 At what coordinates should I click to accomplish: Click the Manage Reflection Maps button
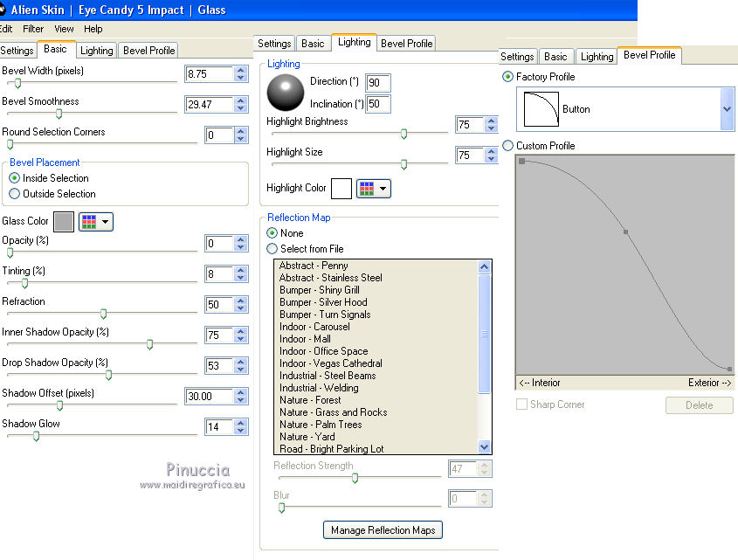point(383,530)
